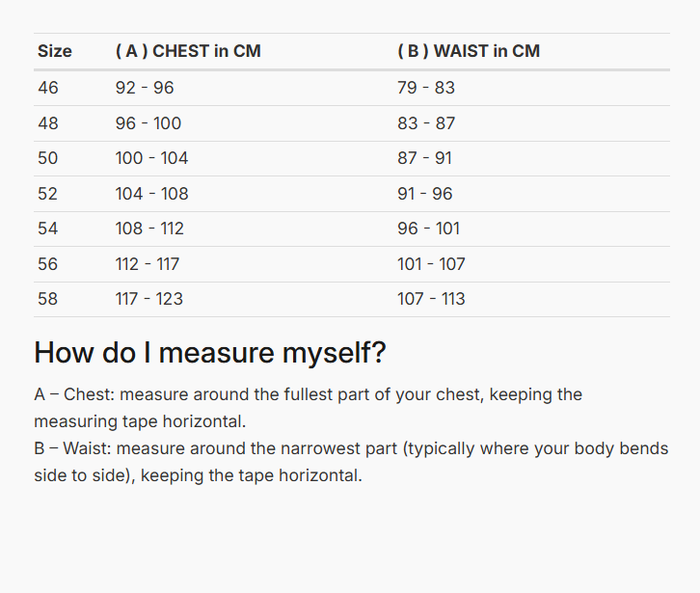Click the size 54 cell
700x593 pixels.
point(48,229)
